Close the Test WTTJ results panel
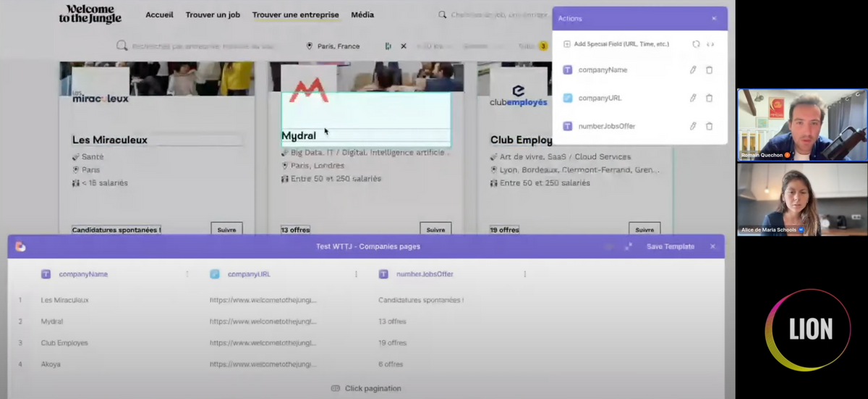 [x=712, y=246]
